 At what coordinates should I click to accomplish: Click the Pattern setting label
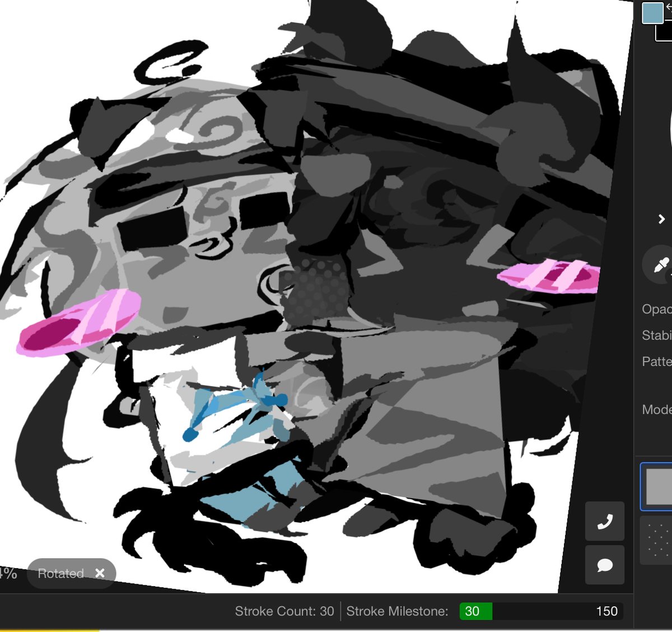click(656, 361)
